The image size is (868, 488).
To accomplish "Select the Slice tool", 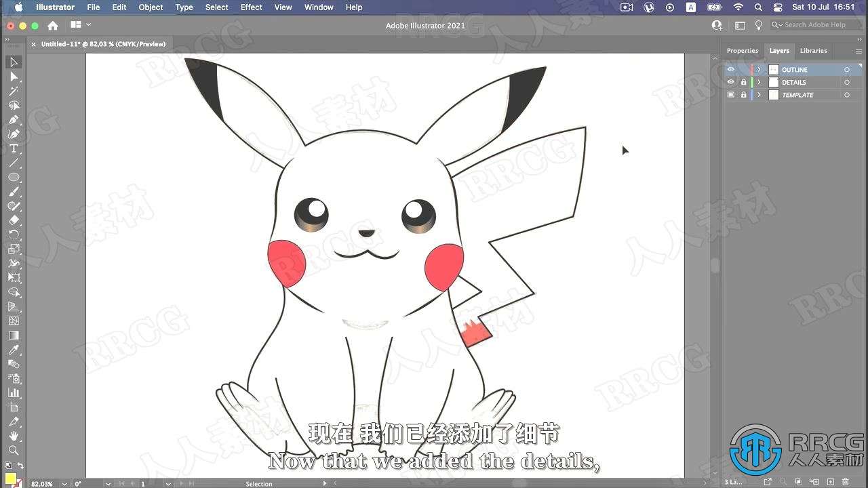I will [14, 422].
